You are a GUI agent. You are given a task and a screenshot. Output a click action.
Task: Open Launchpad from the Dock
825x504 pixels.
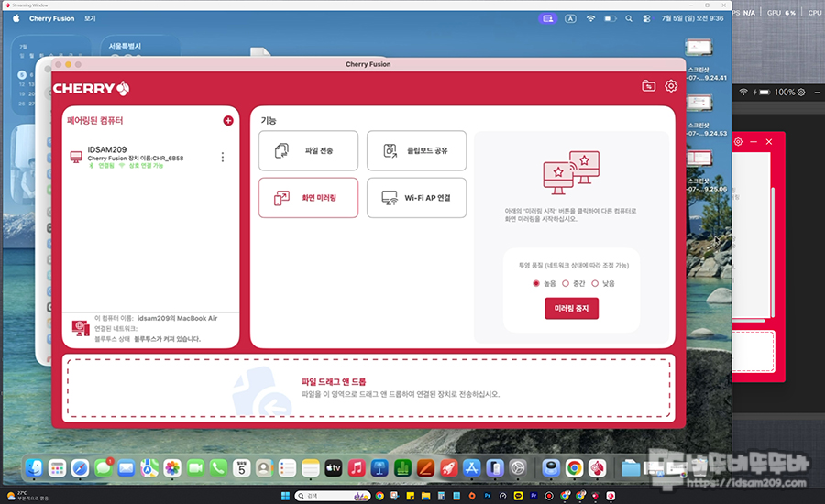57,467
